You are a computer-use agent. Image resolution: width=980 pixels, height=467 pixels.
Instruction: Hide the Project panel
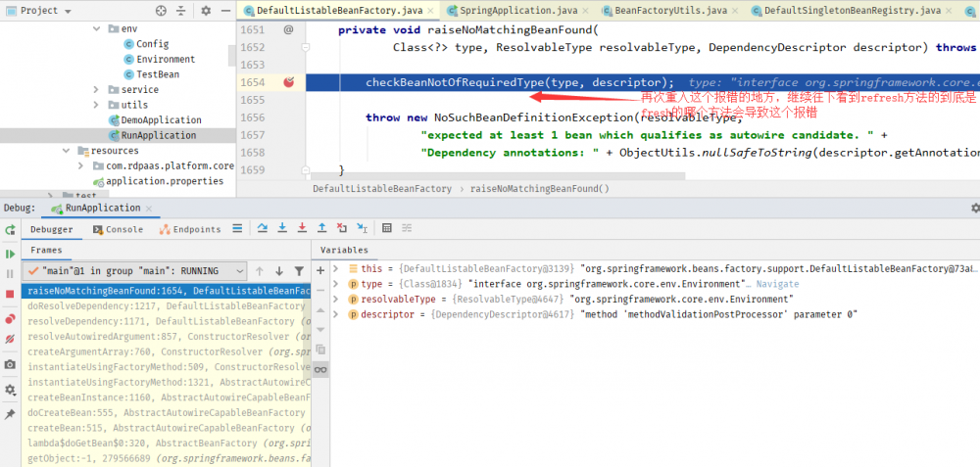225,10
